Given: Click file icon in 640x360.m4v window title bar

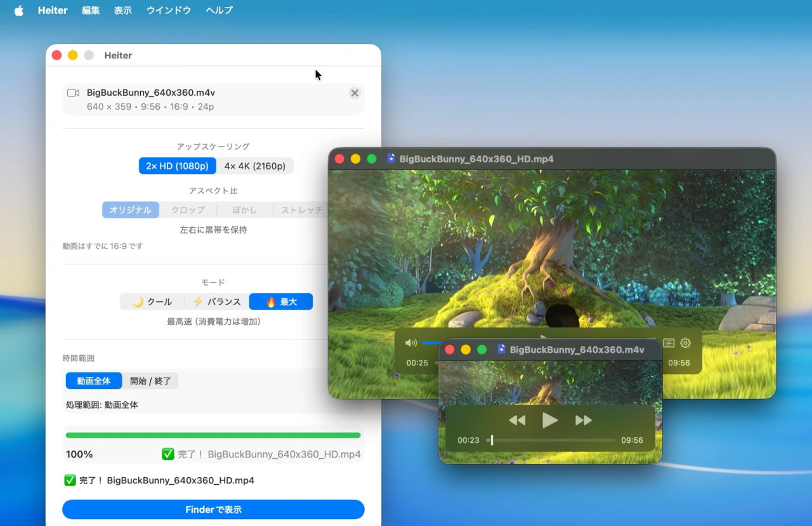Looking at the screenshot, I should point(502,350).
